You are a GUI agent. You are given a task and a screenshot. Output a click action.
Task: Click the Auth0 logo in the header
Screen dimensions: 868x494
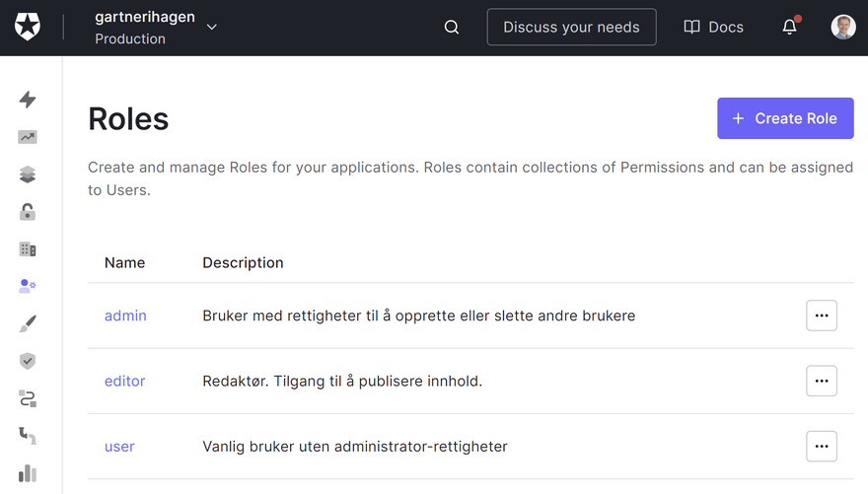pyautogui.click(x=28, y=28)
